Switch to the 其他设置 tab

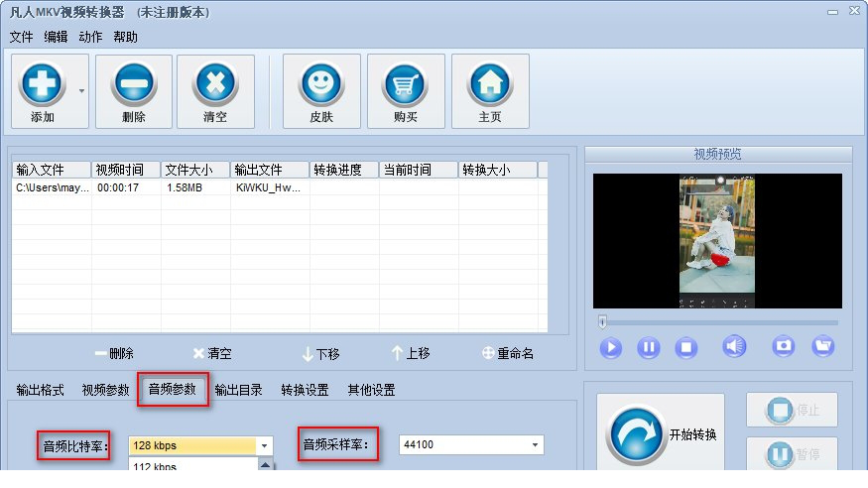point(371,390)
